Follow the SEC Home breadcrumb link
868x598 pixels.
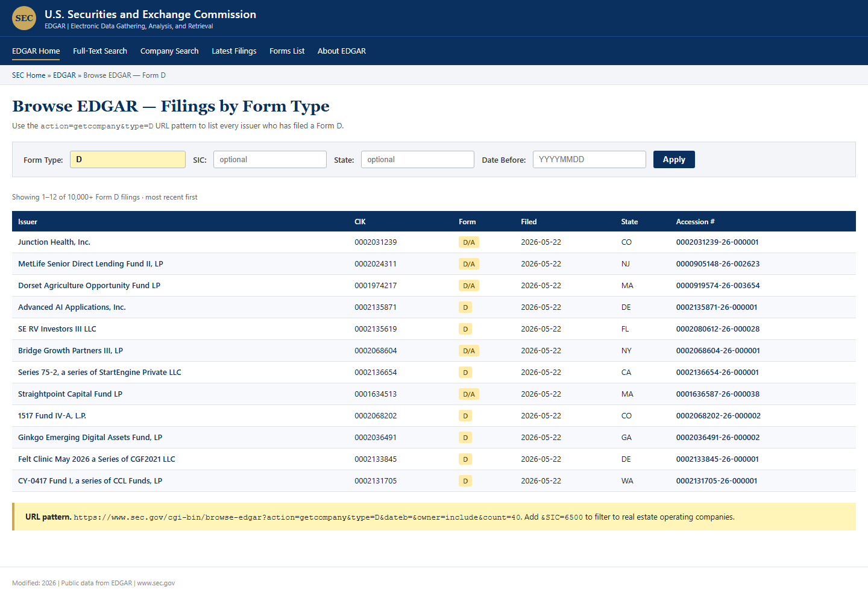coord(29,75)
